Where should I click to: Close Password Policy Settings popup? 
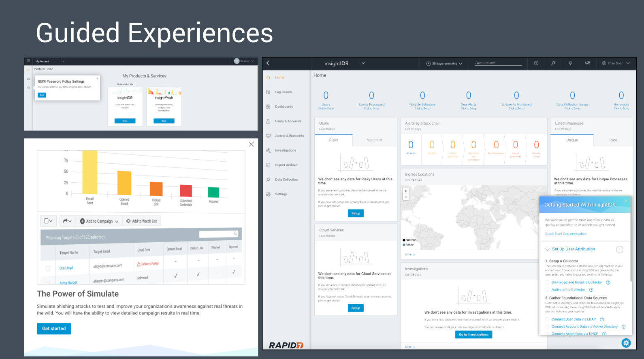(x=97, y=78)
